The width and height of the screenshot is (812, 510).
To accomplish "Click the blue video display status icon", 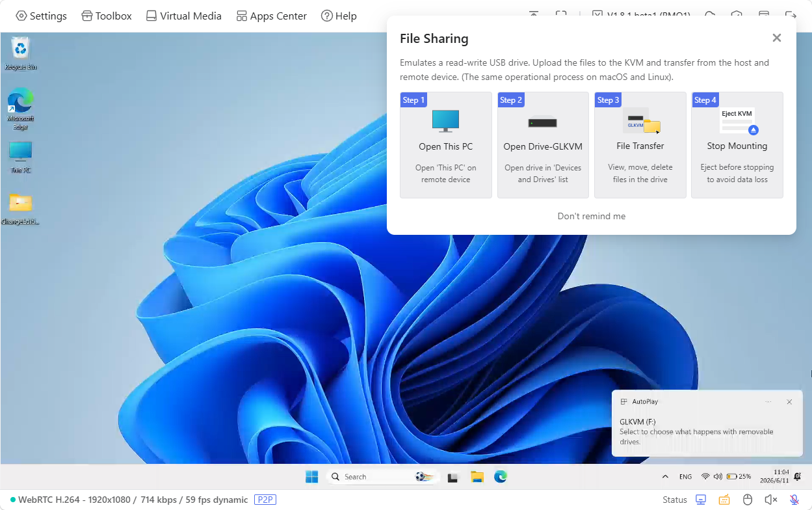I will pyautogui.click(x=701, y=500).
